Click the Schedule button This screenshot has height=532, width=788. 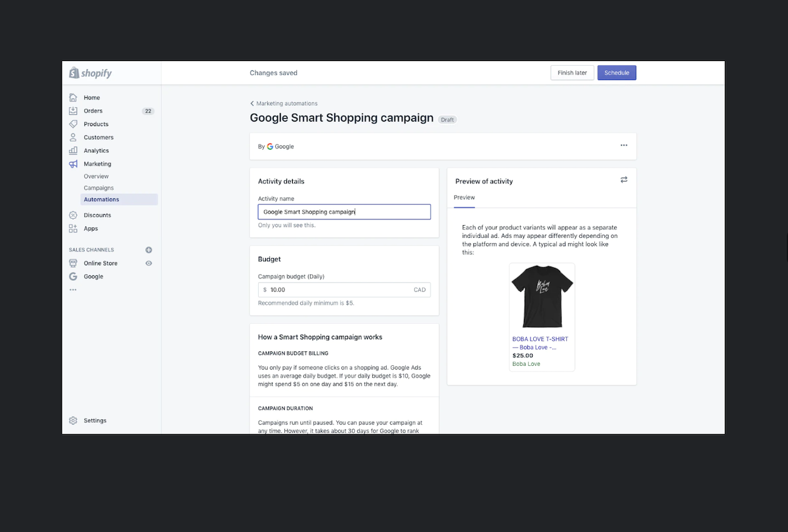tap(617, 73)
